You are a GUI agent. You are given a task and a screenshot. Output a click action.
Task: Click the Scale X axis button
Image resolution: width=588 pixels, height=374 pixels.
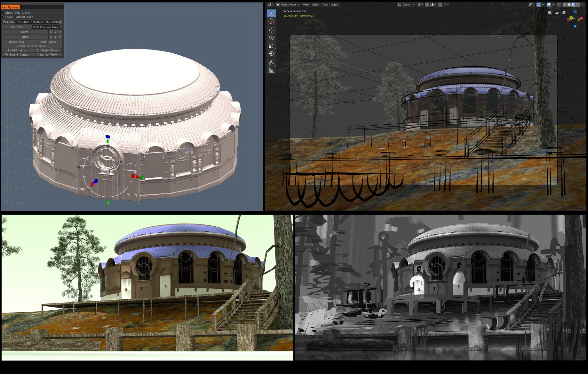point(51,32)
